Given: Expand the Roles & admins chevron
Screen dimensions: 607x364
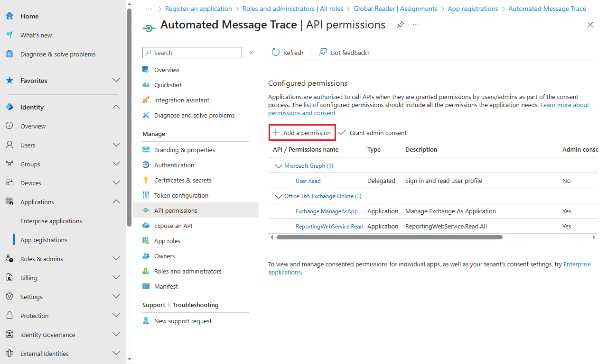Looking at the screenshot, I should [116, 259].
